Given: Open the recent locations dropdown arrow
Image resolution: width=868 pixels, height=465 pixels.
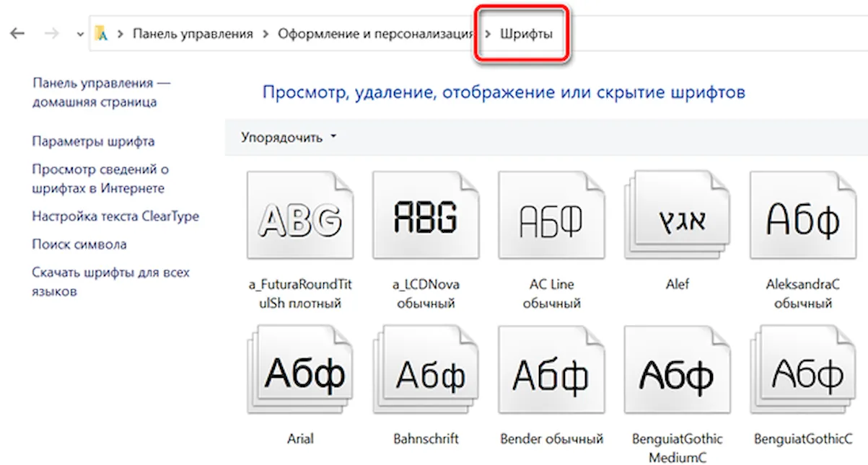Looking at the screenshot, I should tap(80, 35).
